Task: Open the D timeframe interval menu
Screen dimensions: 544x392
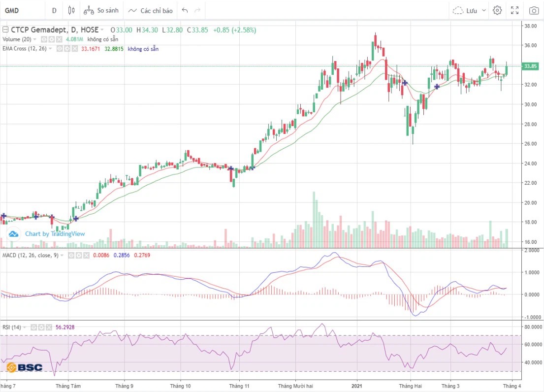Action: [x=54, y=10]
